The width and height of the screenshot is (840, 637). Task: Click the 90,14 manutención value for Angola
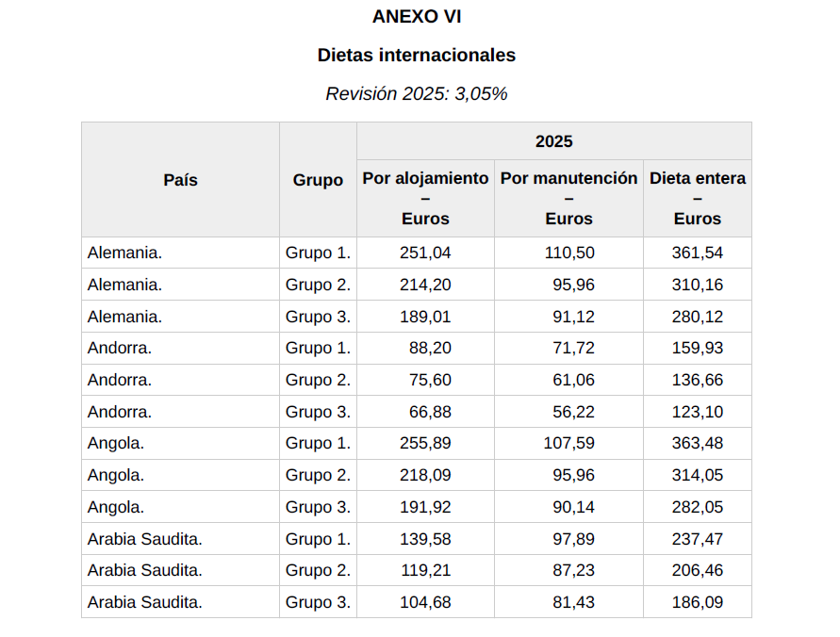573,507
